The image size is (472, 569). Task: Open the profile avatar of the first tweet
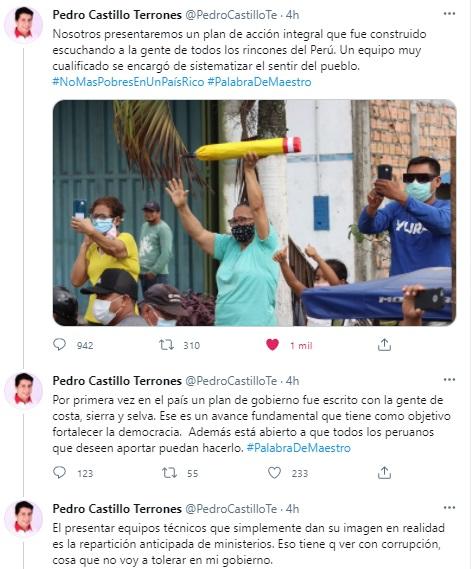[24, 24]
